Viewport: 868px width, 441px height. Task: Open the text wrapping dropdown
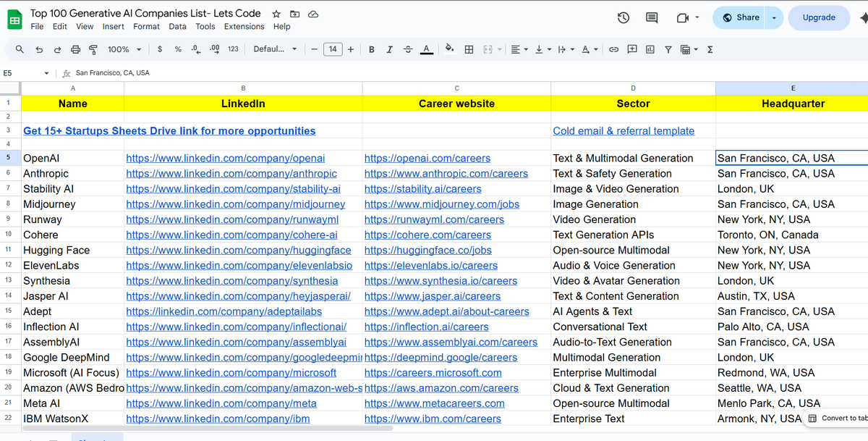coord(565,49)
